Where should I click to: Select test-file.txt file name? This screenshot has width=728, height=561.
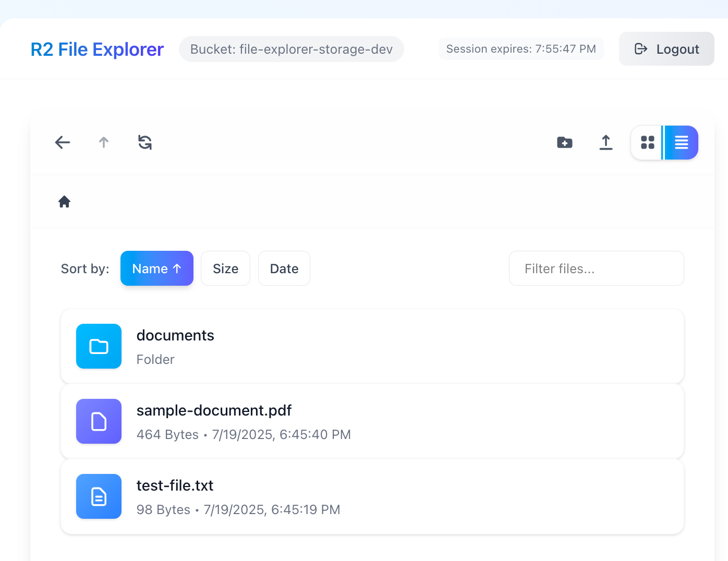click(175, 485)
